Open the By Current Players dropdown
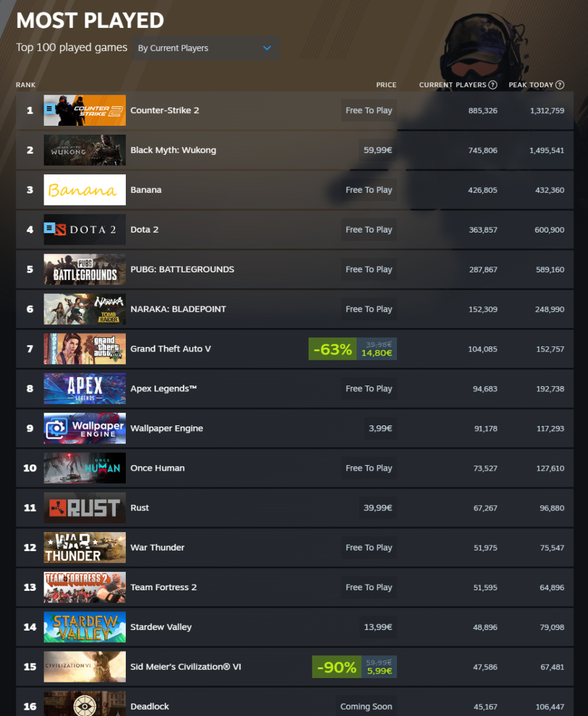Image resolution: width=588 pixels, height=716 pixels. [205, 48]
